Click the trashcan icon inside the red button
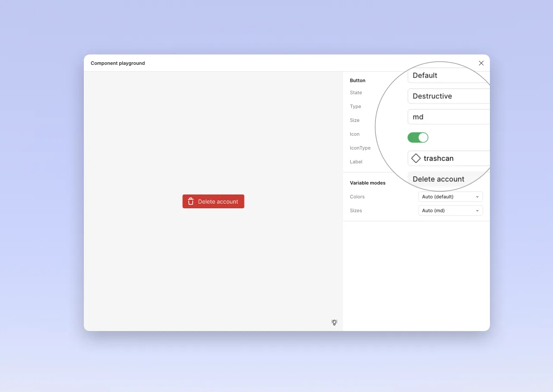 coord(191,201)
